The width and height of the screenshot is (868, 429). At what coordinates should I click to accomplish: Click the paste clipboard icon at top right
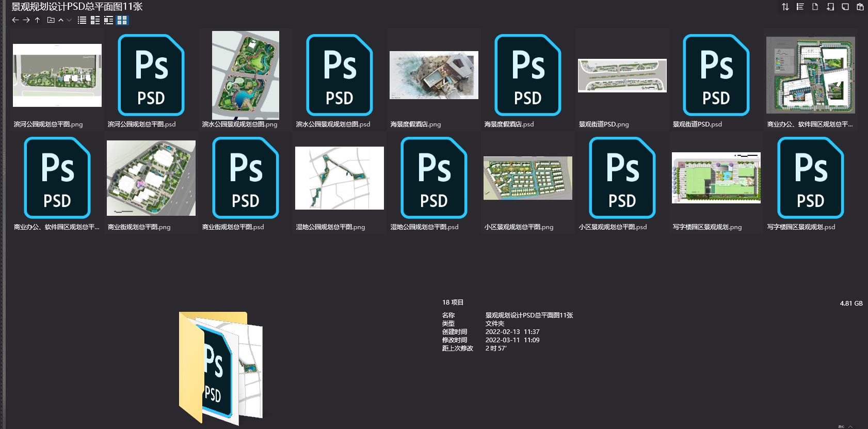coord(860,7)
